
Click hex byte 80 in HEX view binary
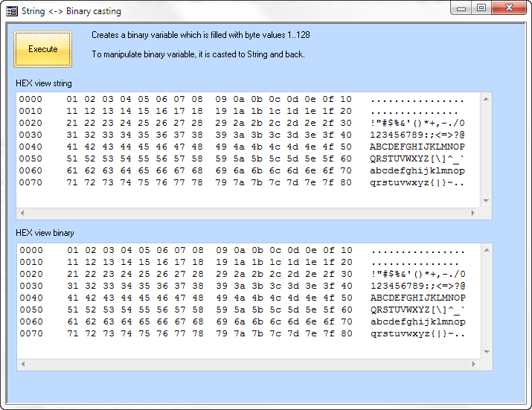(347, 333)
